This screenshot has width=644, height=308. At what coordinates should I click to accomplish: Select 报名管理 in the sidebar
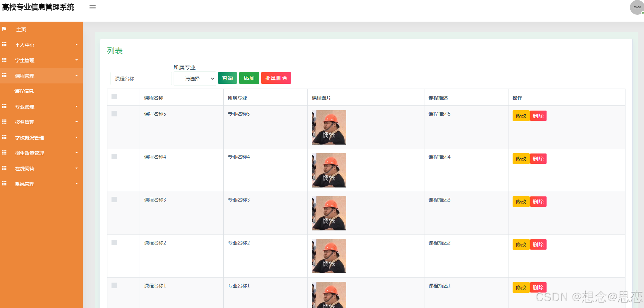click(x=25, y=122)
